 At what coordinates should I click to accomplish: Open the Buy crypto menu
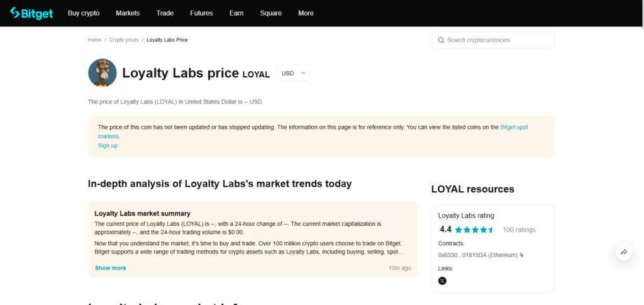coord(84,13)
